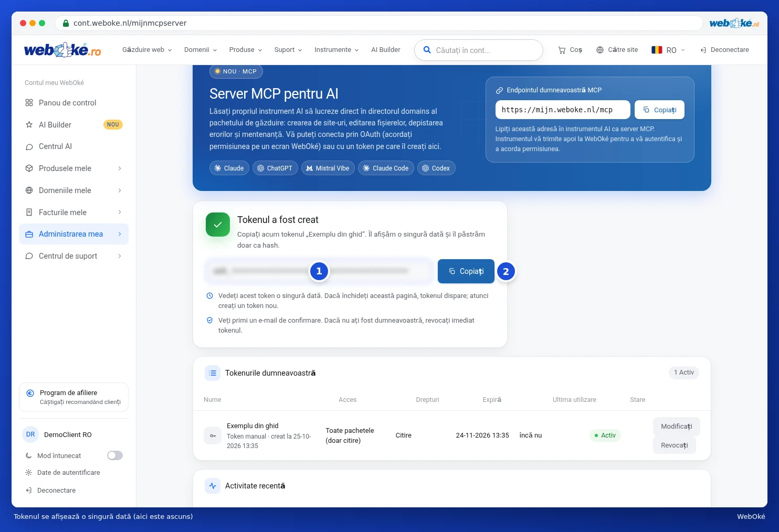Click the Mistral Vibe chip

coord(328,168)
